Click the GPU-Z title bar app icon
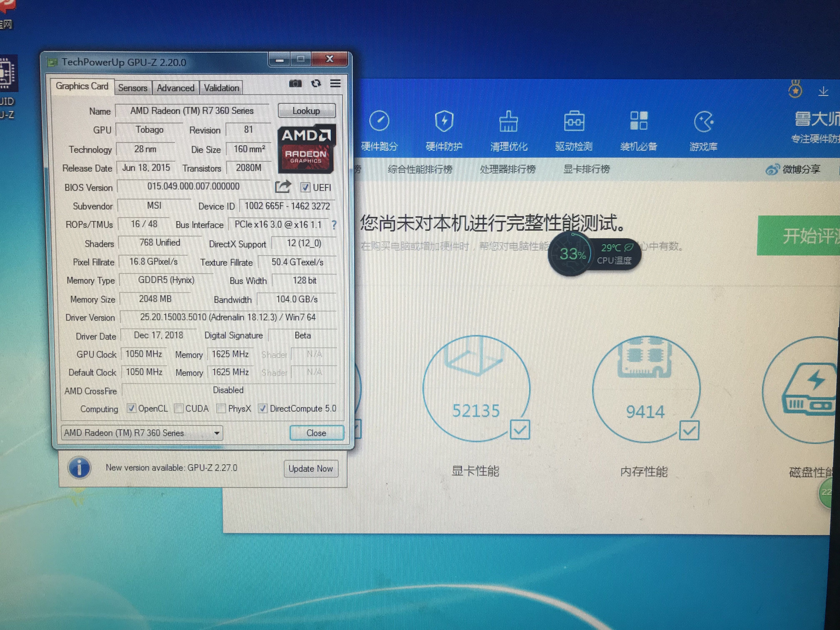Image resolution: width=840 pixels, height=630 pixels. tap(52, 62)
